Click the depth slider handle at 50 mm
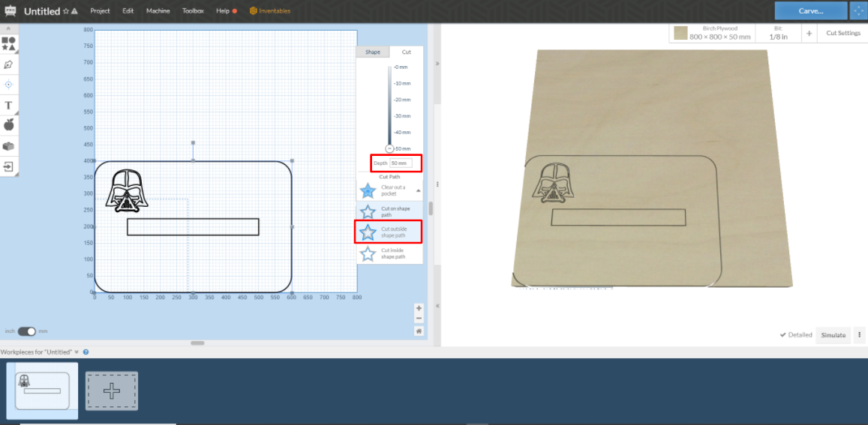The height and width of the screenshot is (425, 868). coord(389,148)
